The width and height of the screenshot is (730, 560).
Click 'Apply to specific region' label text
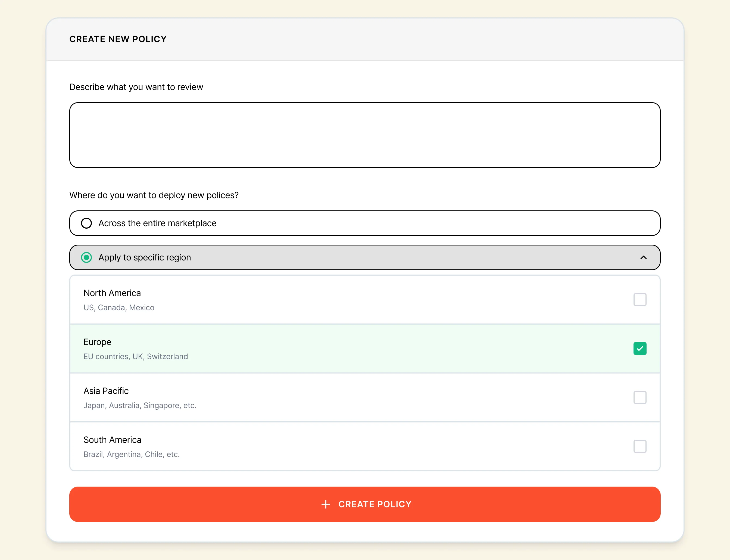coord(145,258)
